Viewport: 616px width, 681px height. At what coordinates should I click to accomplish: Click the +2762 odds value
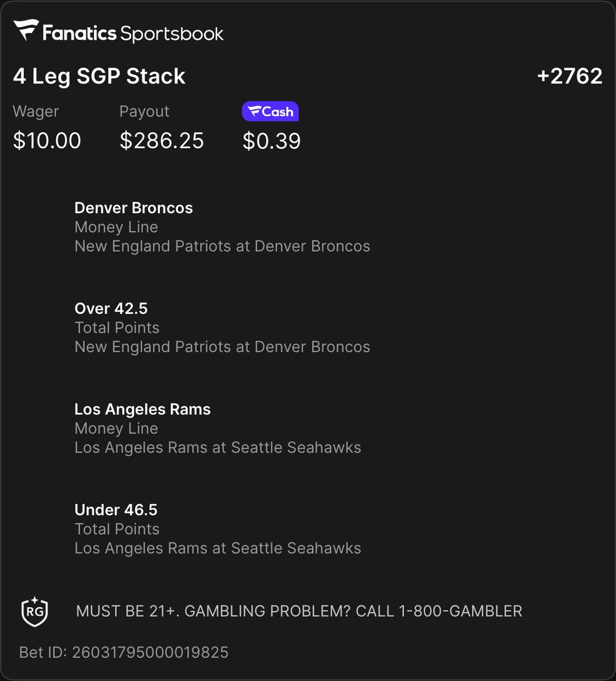(569, 76)
